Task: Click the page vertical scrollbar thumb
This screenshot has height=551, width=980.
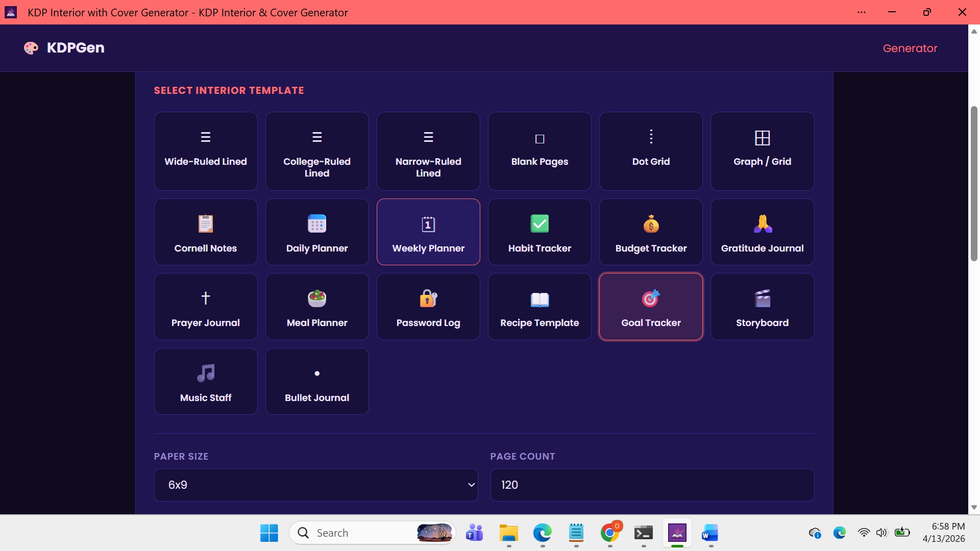Action: tap(974, 184)
